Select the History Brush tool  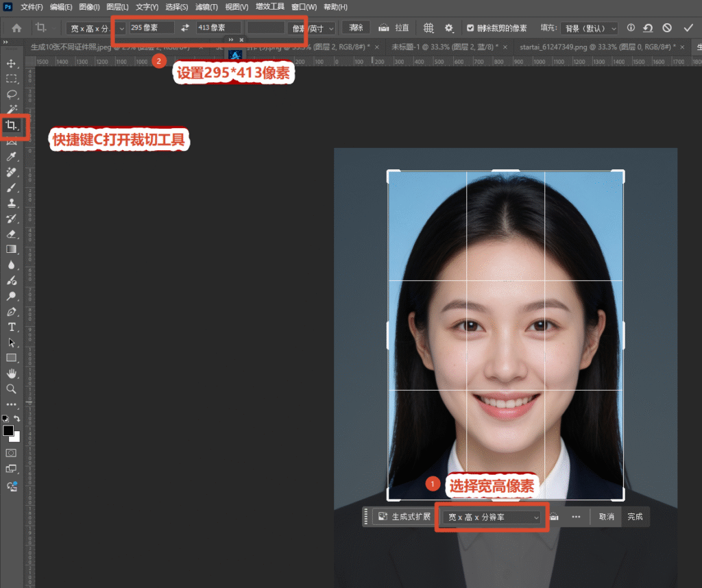click(11, 219)
